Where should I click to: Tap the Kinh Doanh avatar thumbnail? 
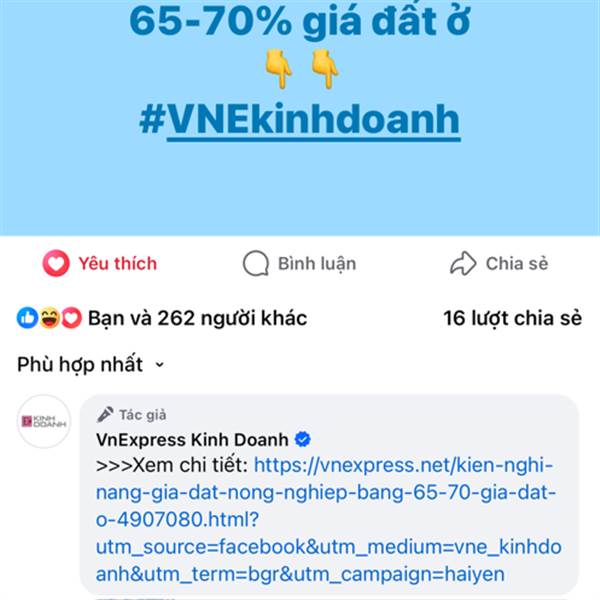coord(44,422)
